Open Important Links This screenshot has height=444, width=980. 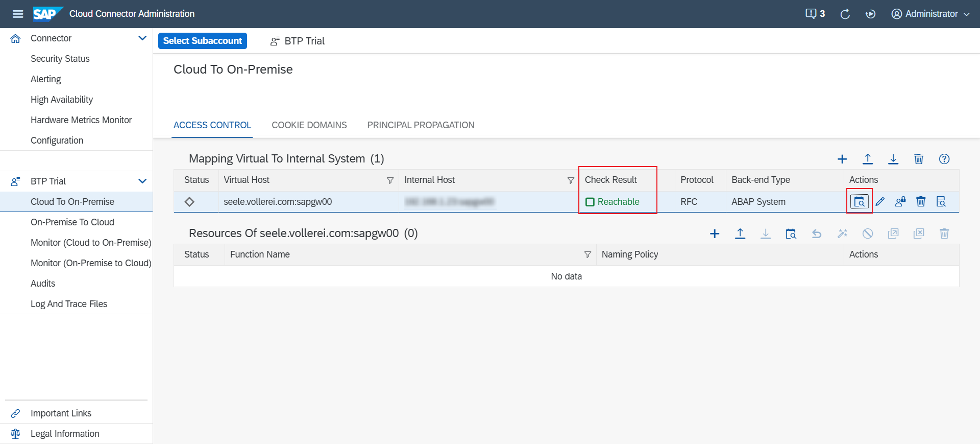[x=61, y=413]
